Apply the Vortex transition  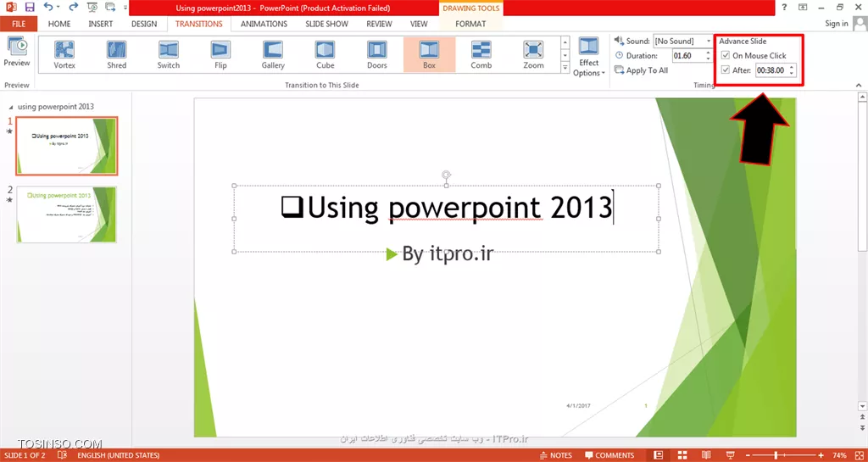tap(64, 55)
